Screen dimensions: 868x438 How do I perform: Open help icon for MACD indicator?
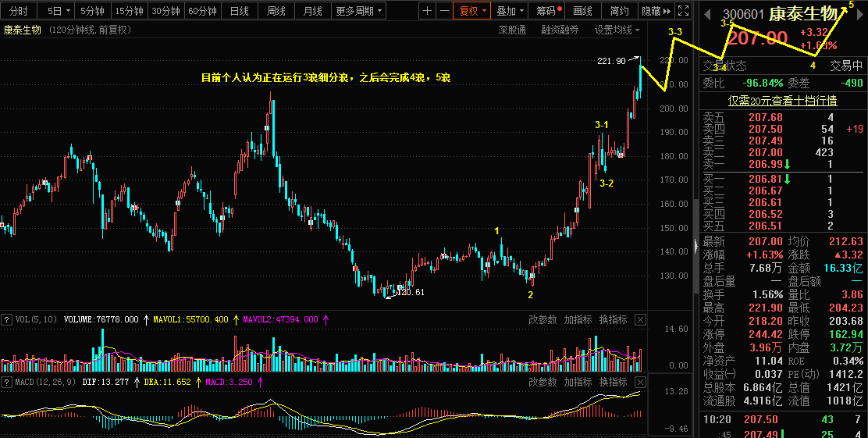coord(7,382)
